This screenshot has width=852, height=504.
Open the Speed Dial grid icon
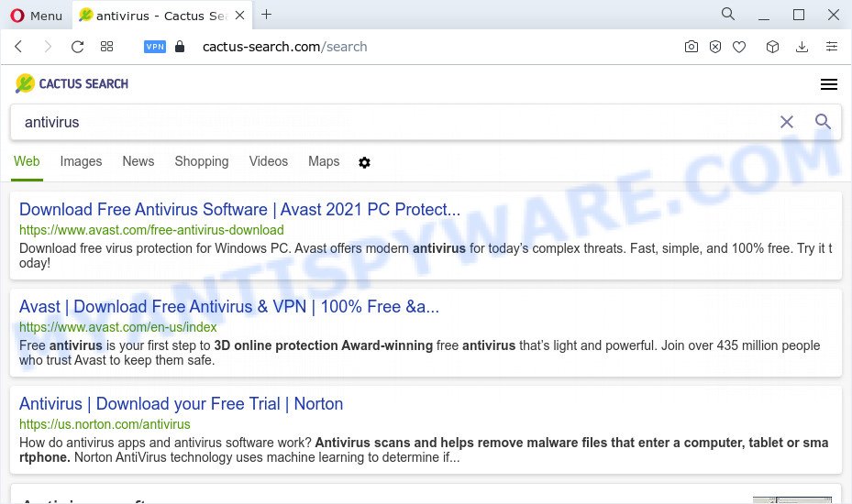pyautogui.click(x=106, y=47)
